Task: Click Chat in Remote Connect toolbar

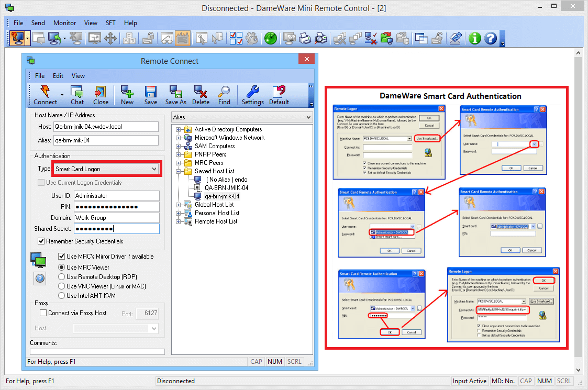Action: point(77,95)
